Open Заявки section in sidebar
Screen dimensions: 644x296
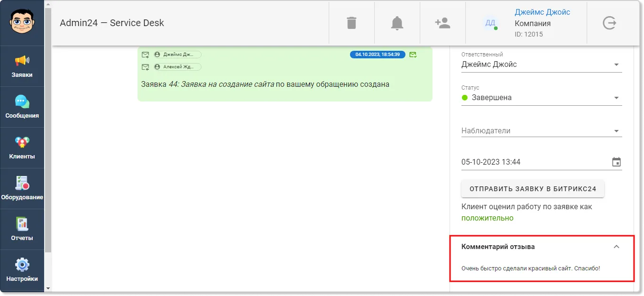22,66
